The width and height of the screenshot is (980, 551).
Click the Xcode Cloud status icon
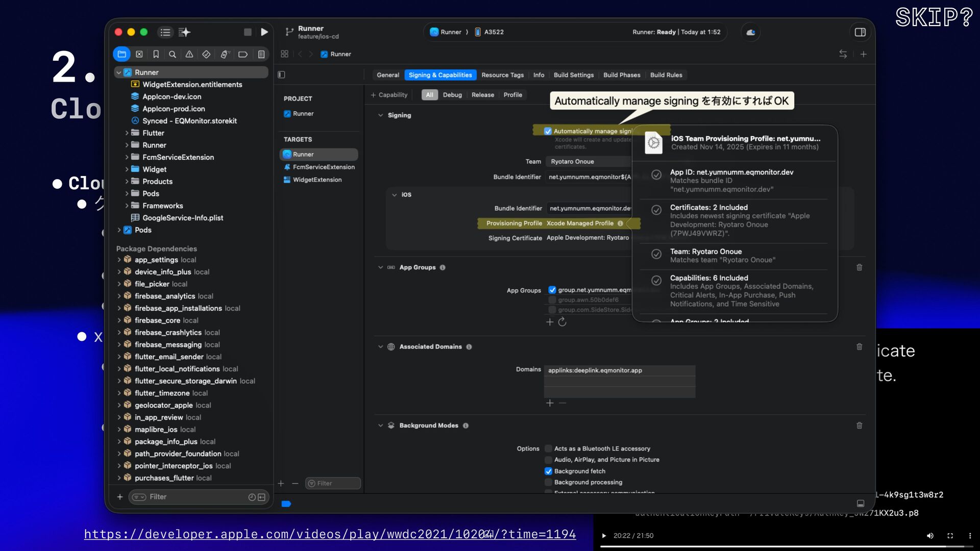point(751,32)
